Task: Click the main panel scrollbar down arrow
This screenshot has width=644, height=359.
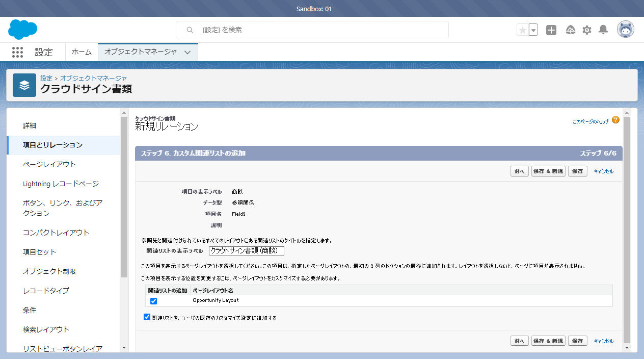Action: [x=627, y=348]
